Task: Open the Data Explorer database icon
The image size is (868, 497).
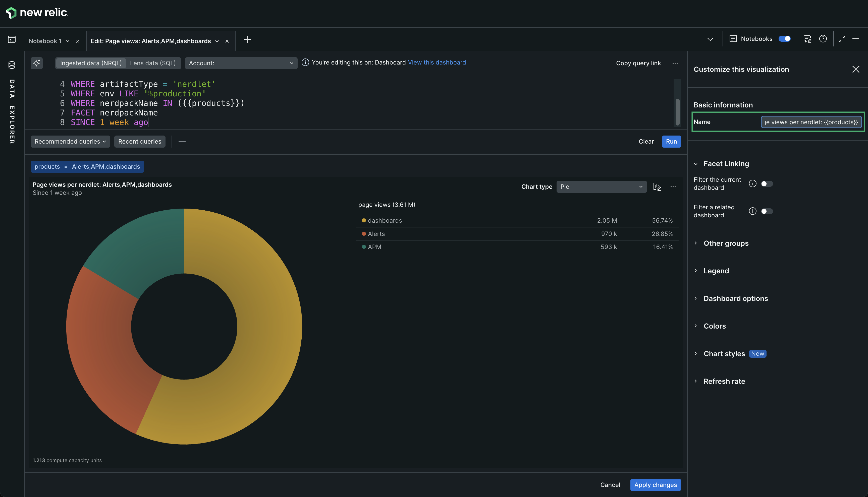Action: coord(12,65)
